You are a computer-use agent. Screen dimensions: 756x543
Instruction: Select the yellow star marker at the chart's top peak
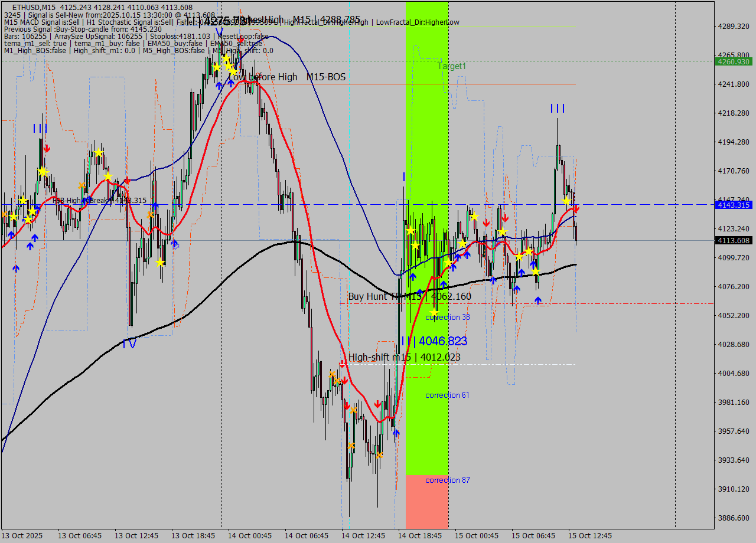(226, 58)
